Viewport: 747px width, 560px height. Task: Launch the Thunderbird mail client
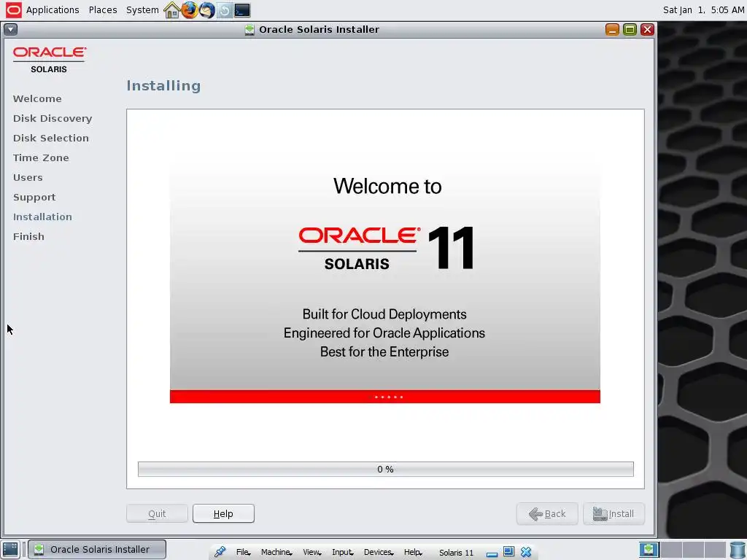(206, 10)
